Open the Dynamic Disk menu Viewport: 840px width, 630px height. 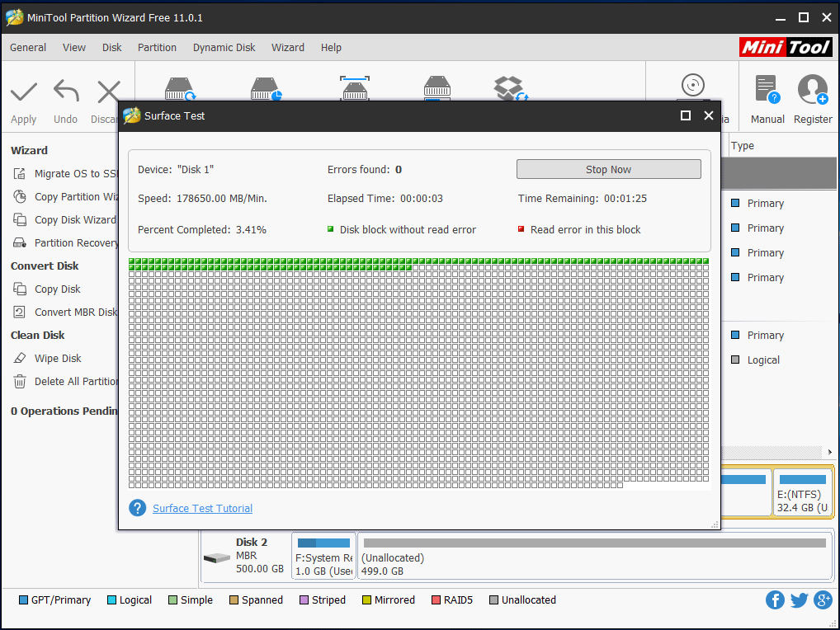pyautogui.click(x=224, y=47)
